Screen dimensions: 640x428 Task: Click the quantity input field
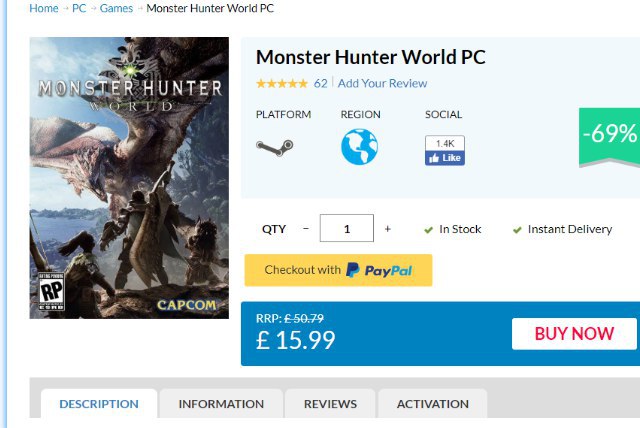tap(346, 229)
